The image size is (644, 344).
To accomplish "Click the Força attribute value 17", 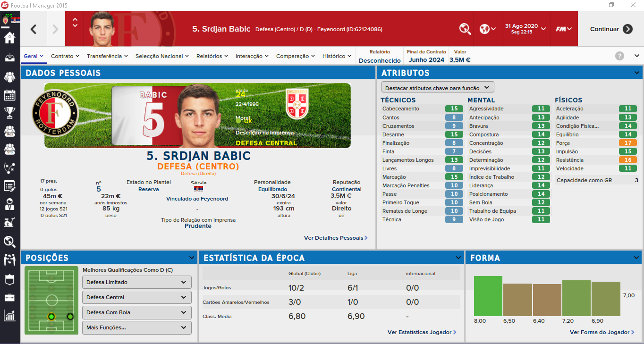I will (x=627, y=143).
